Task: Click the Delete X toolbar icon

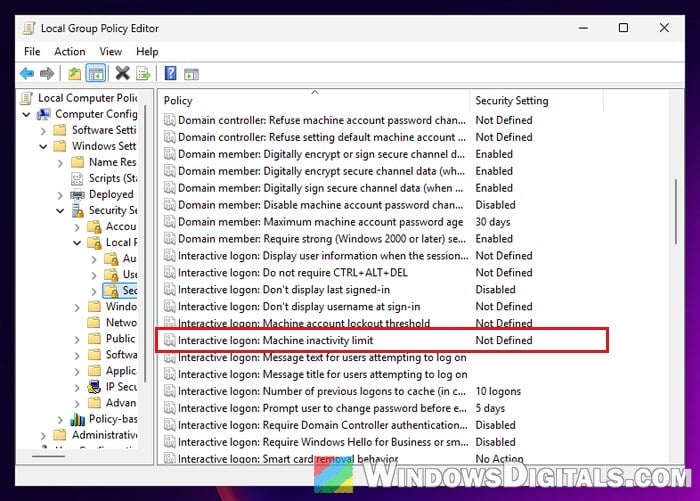Action: (x=122, y=73)
